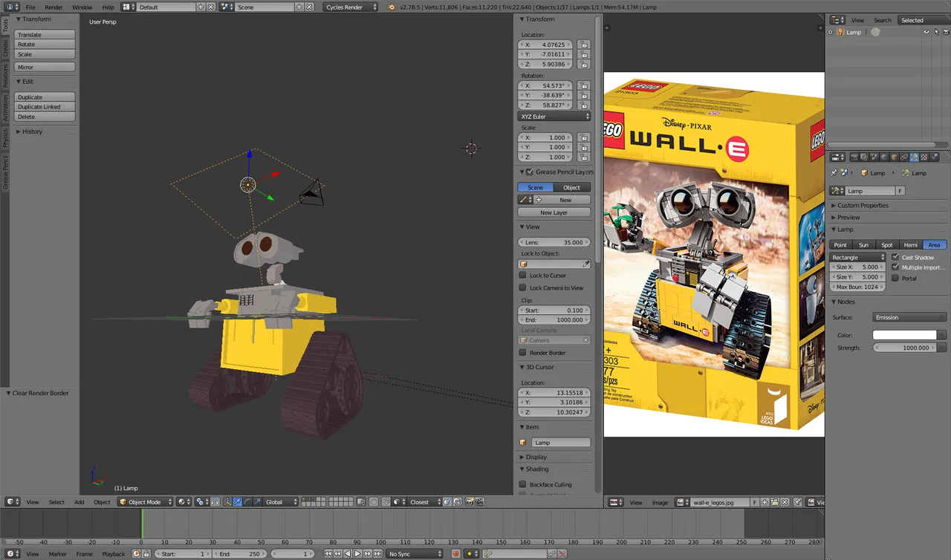Open the Object properties tab cube icon
The width and height of the screenshot is (951, 560).
895,157
